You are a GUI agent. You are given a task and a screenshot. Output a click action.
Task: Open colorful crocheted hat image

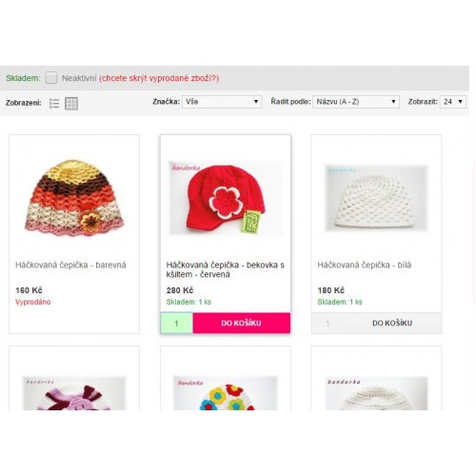[74, 198]
